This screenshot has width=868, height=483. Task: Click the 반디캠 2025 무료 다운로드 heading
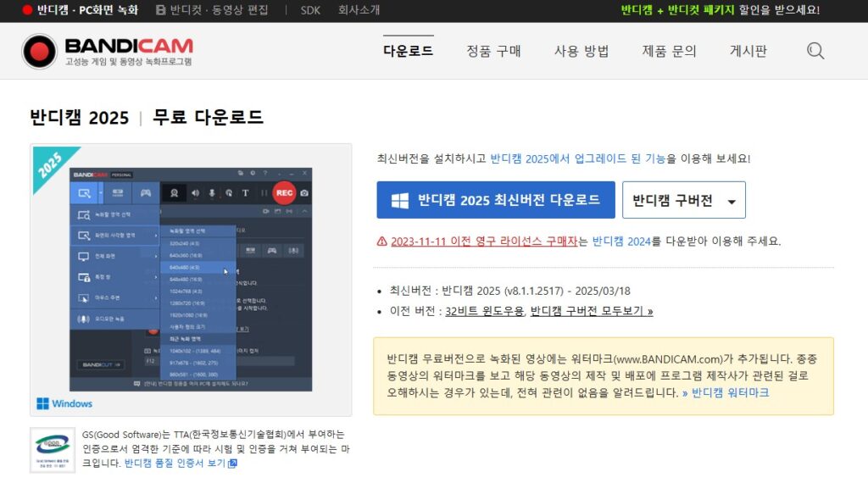pos(146,117)
